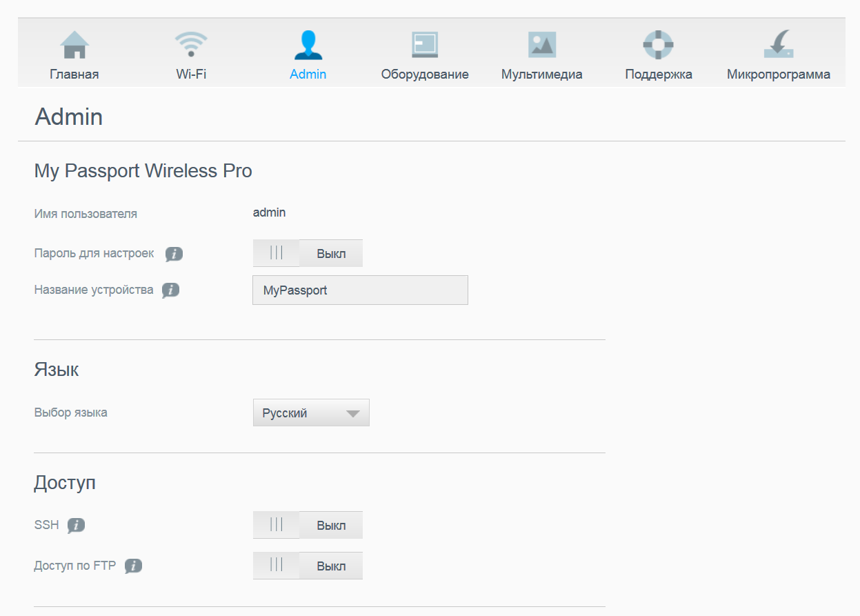This screenshot has height=616, width=860.
Task: Click the Admin user silhouette icon
Action: (308, 45)
